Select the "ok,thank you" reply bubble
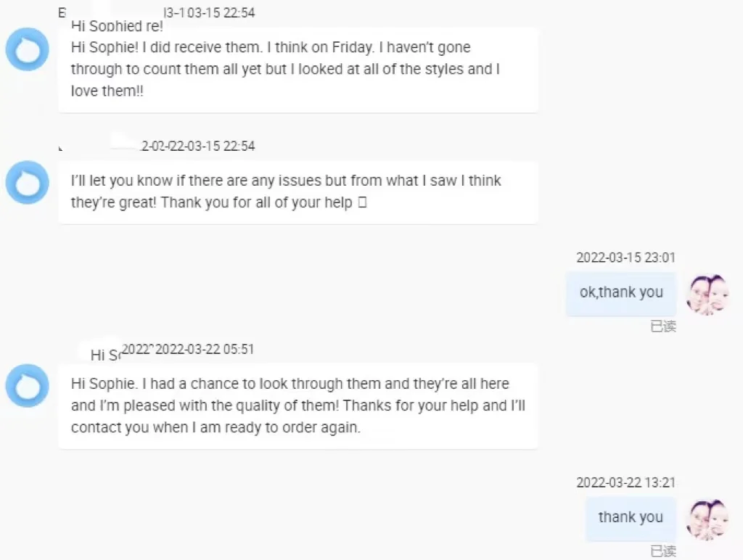The image size is (743, 560). [621, 293]
